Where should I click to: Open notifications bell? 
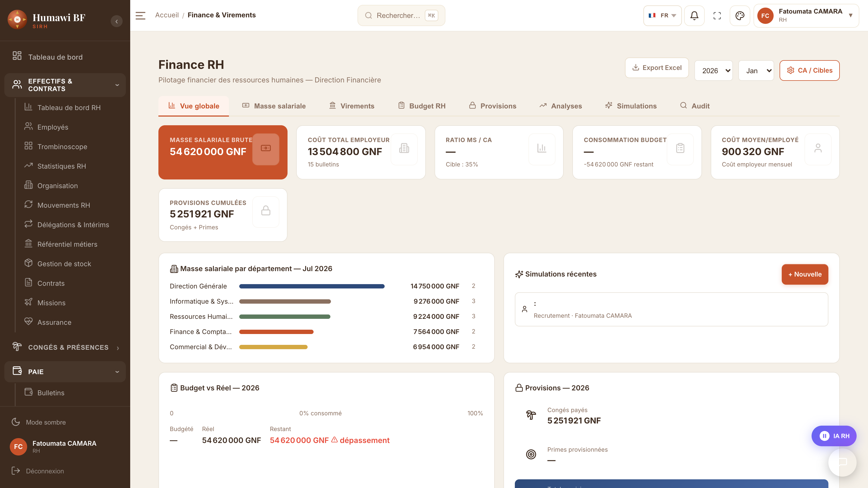694,15
